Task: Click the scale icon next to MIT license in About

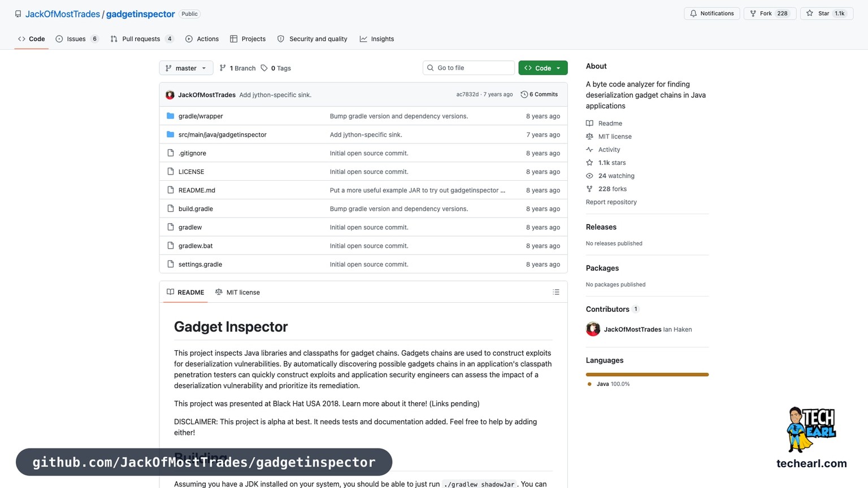Action: coord(589,136)
